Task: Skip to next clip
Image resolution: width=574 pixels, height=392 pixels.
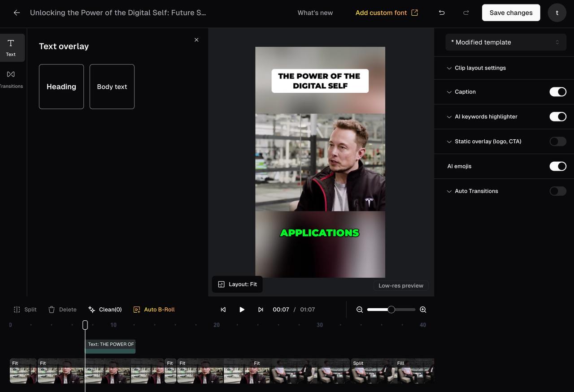Action: click(x=261, y=310)
